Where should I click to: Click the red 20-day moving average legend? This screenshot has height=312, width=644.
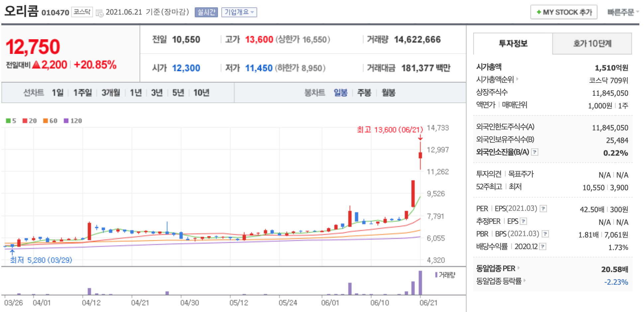30,121
